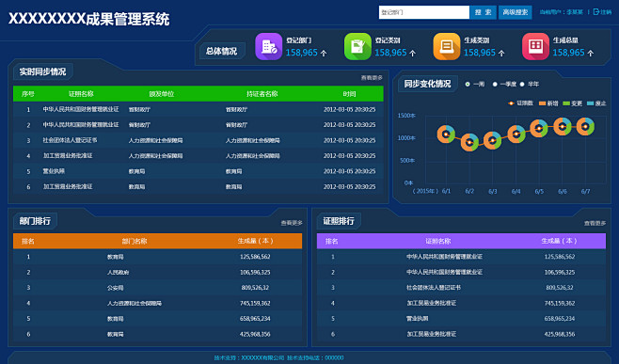Viewport: 619px width, 364px height.
Task: Select the 部门排行 panel title
Action: (35, 221)
